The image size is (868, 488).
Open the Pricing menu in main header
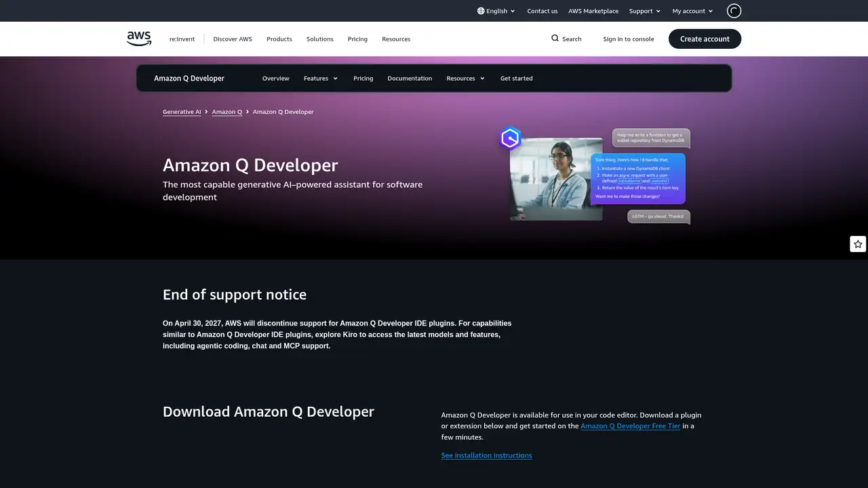[x=357, y=39]
